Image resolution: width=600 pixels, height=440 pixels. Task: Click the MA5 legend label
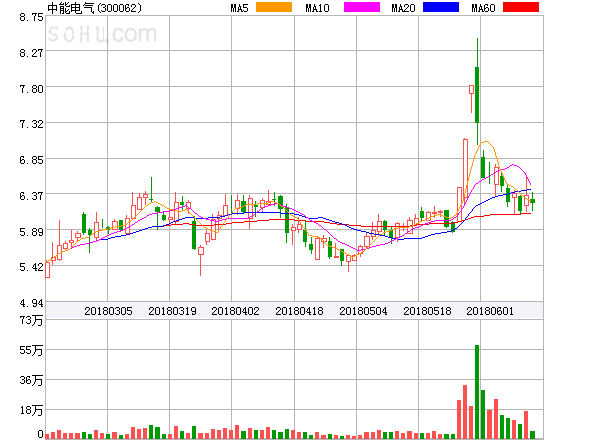(239, 8)
